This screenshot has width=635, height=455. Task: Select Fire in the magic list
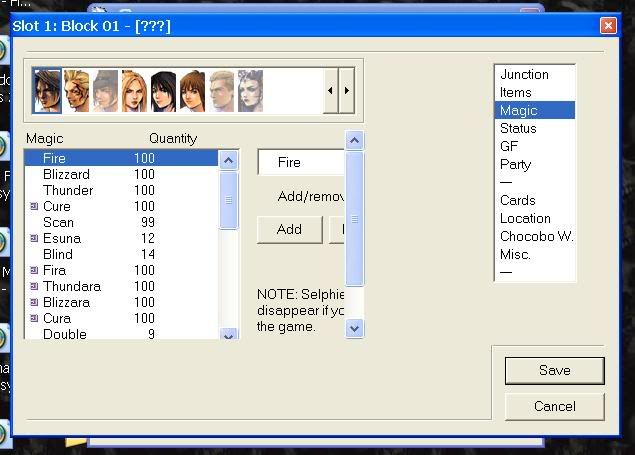(x=121, y=158)
